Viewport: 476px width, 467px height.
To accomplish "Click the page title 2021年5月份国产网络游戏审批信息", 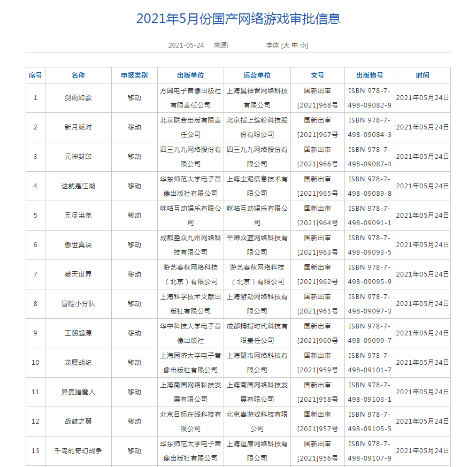I will [x=239, y=19].
